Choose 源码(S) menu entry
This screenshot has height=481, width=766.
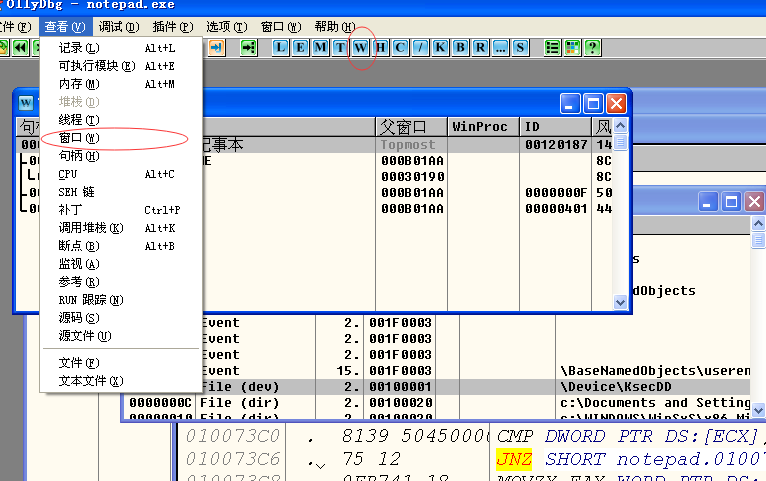tap(121, 318)
